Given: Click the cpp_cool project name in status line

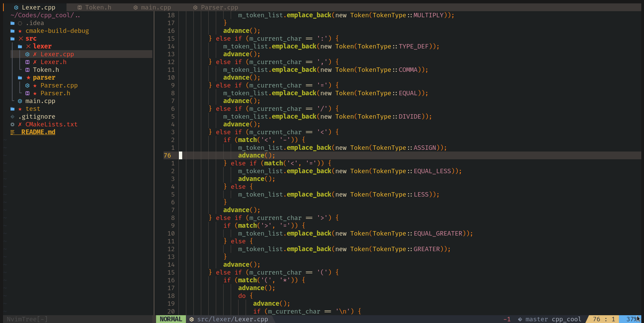Looking at the screenshot, I should click(567, 319).
